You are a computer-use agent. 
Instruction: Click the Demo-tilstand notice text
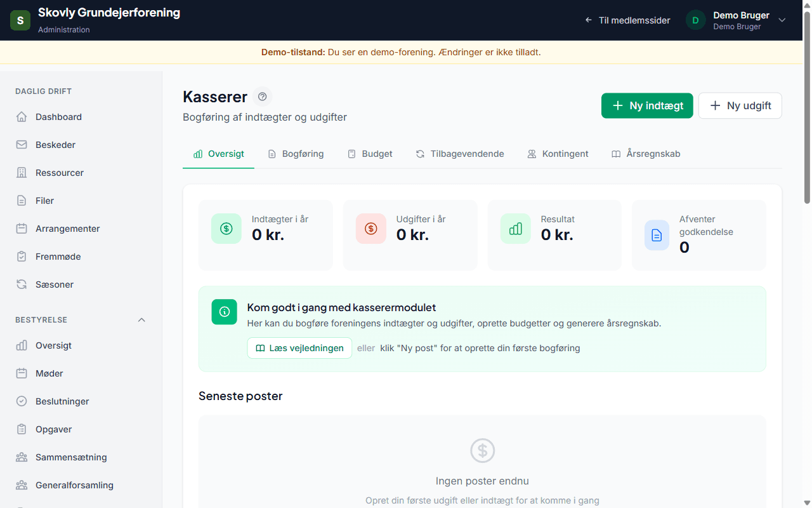click(x=401, y=52)
